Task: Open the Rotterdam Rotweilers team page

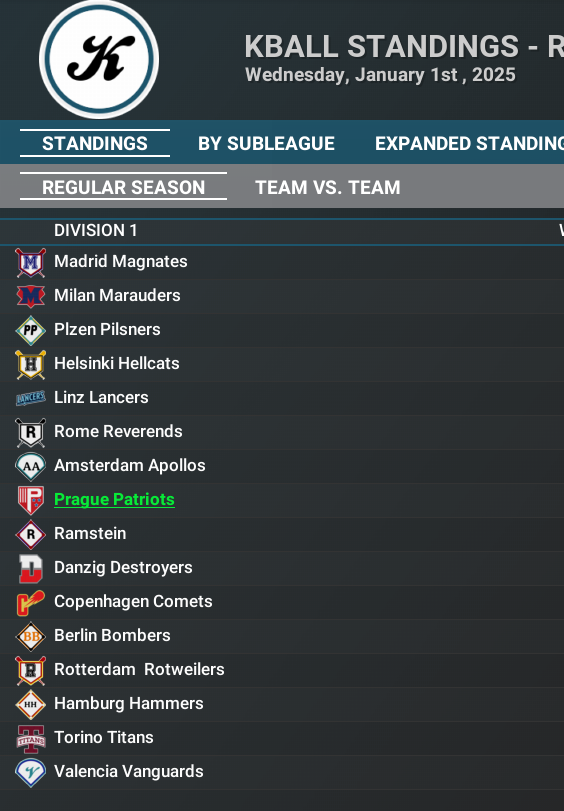Action: pos(139,670)
